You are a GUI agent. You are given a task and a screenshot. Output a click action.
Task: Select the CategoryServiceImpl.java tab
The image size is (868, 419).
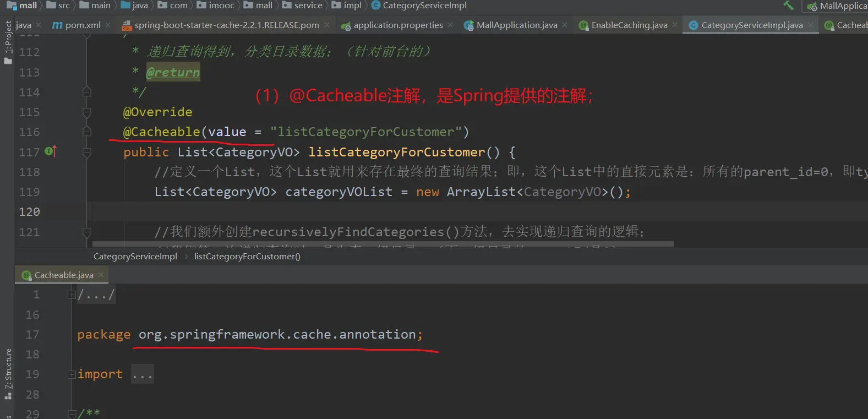pos(752,25)
